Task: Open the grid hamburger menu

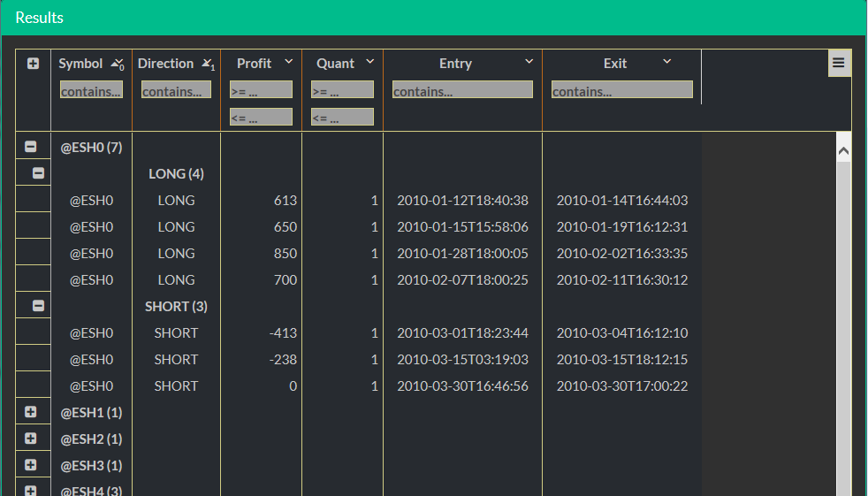Action: (x=839, y=63)
